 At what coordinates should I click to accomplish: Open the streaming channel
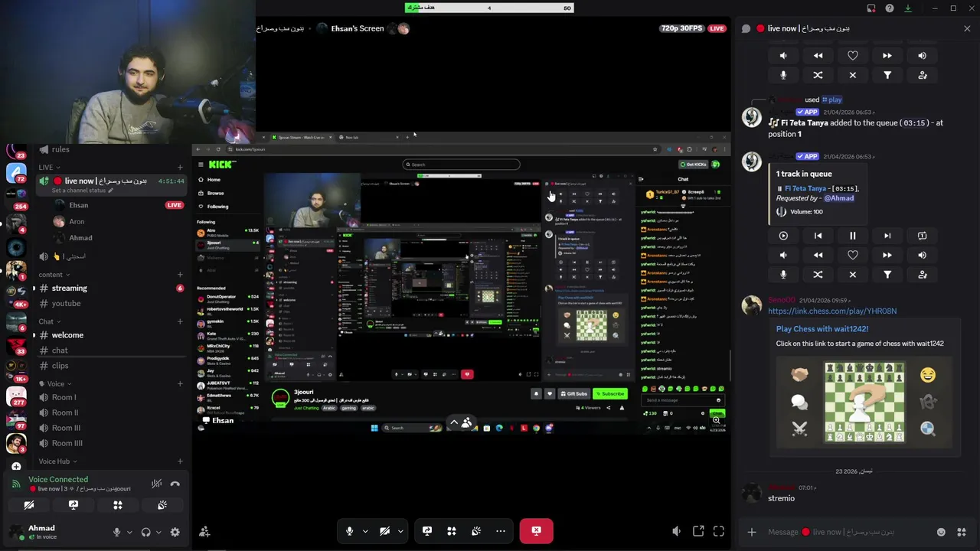[110, 289]
